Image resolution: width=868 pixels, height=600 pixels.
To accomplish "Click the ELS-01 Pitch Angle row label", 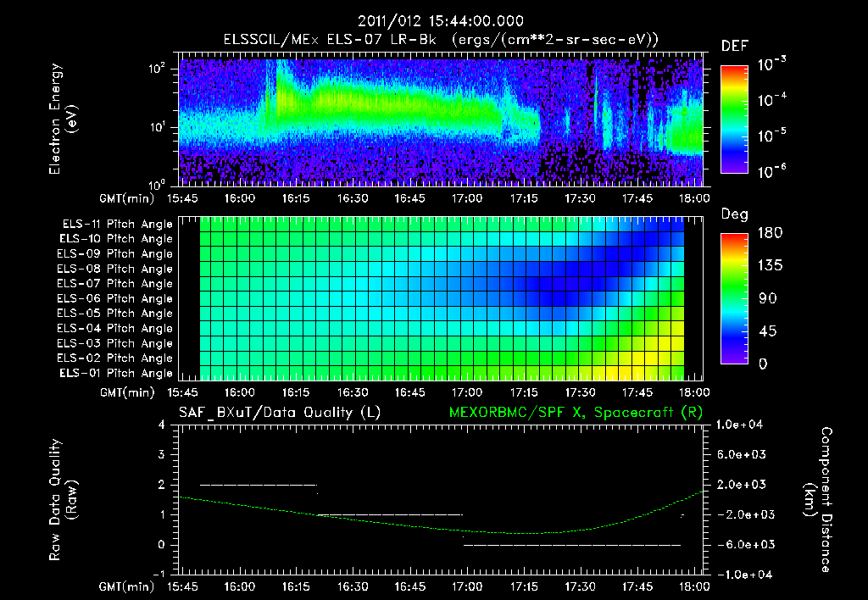I will (116, 373).
